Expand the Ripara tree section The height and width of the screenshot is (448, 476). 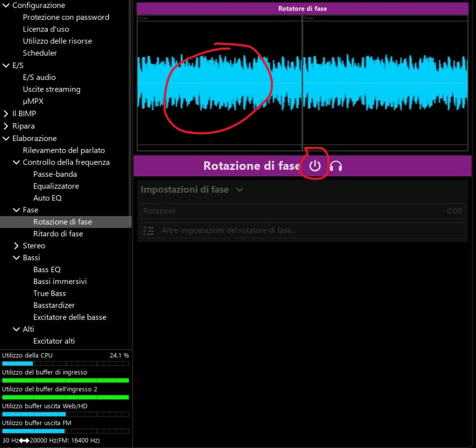coord(6,126)
